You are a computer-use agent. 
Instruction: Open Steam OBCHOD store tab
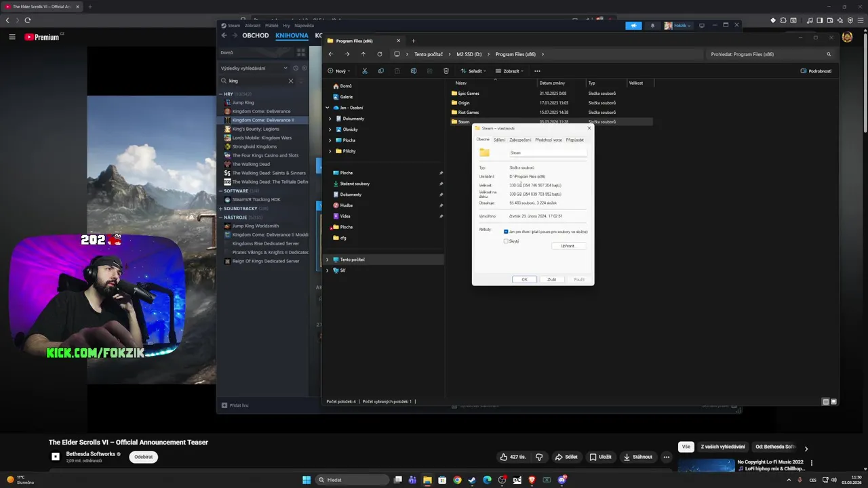click(256, 35)
